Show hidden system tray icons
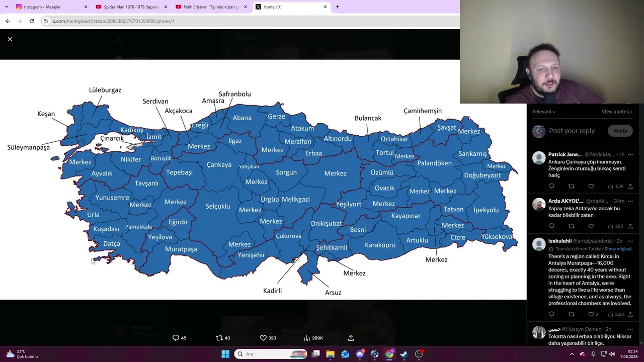 click(x=572, y=354)
